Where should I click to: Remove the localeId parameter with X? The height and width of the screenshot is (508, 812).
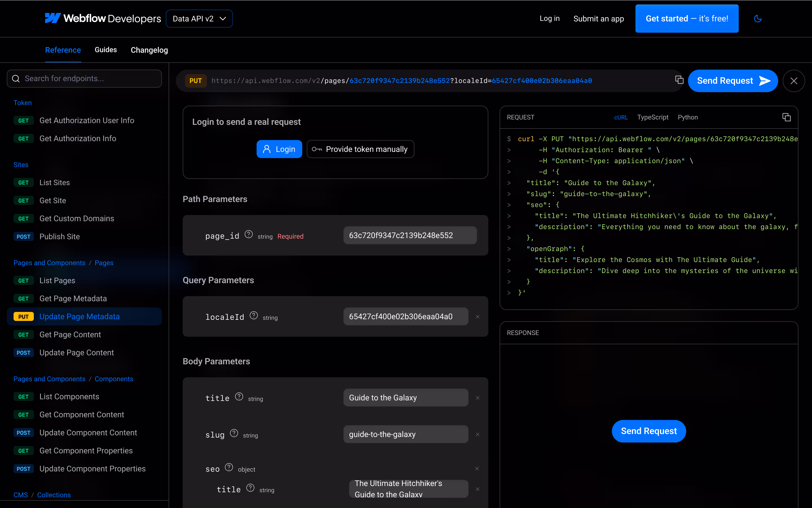477,317
